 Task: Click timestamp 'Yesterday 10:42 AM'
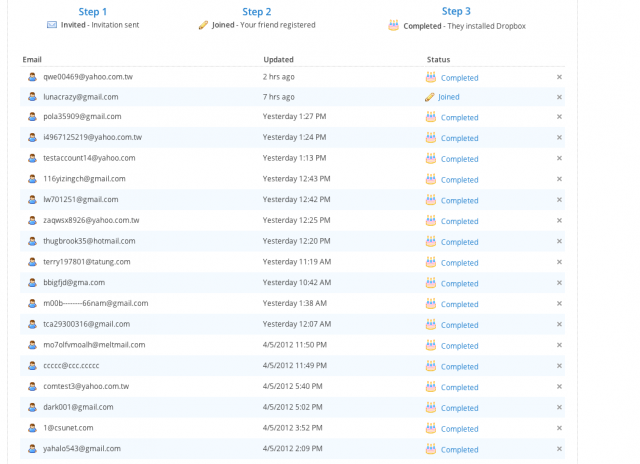[297, 282]
